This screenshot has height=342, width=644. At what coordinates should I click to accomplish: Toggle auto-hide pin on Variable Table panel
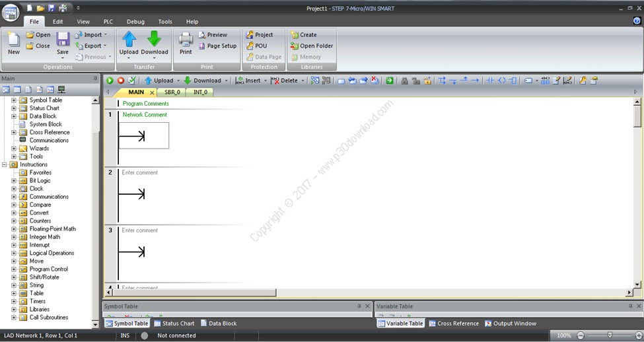click(x=630, y=306)
